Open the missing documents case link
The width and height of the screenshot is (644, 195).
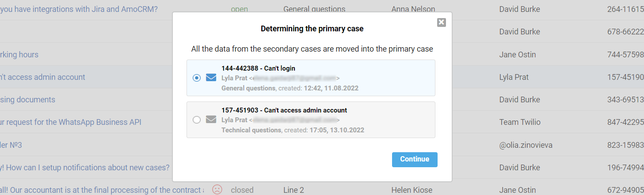(x=28, y=100)
